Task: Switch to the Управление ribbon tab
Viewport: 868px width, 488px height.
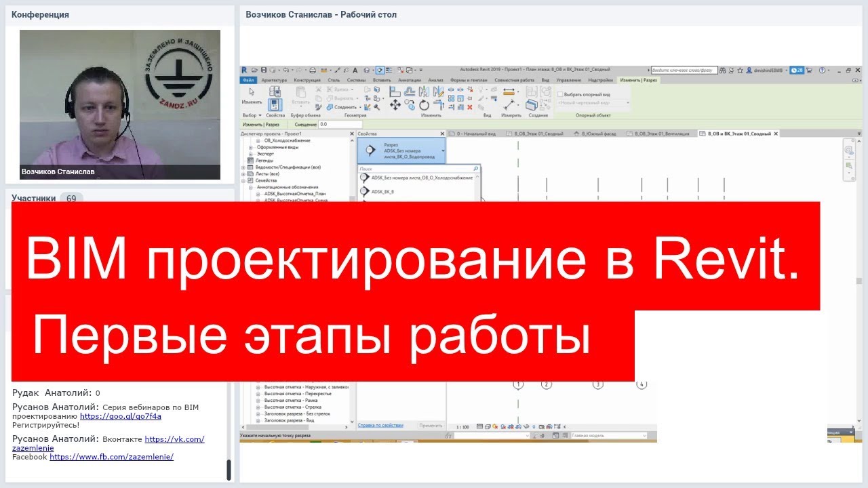Action: [568, 80]
